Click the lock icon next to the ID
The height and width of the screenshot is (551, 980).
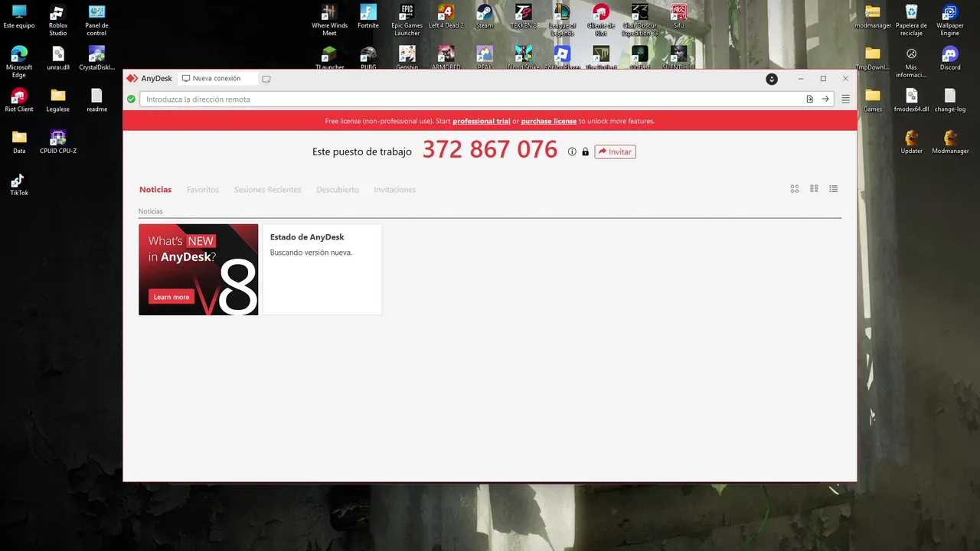[x=586, y=152]
